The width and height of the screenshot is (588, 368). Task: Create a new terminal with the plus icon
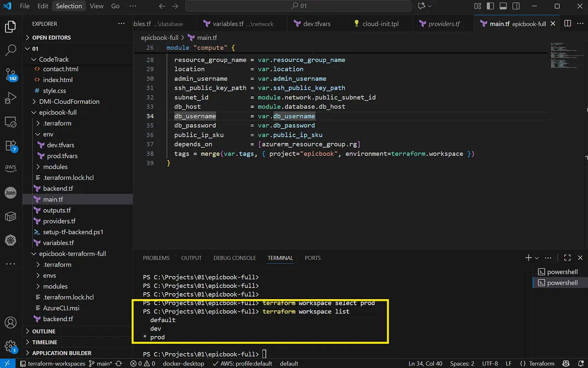click(x=528, y=258)
